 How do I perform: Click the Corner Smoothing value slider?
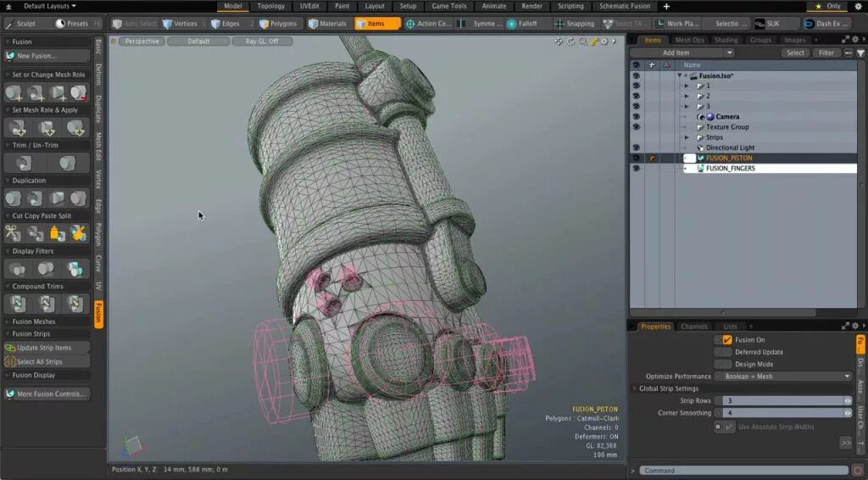[782, 413]
